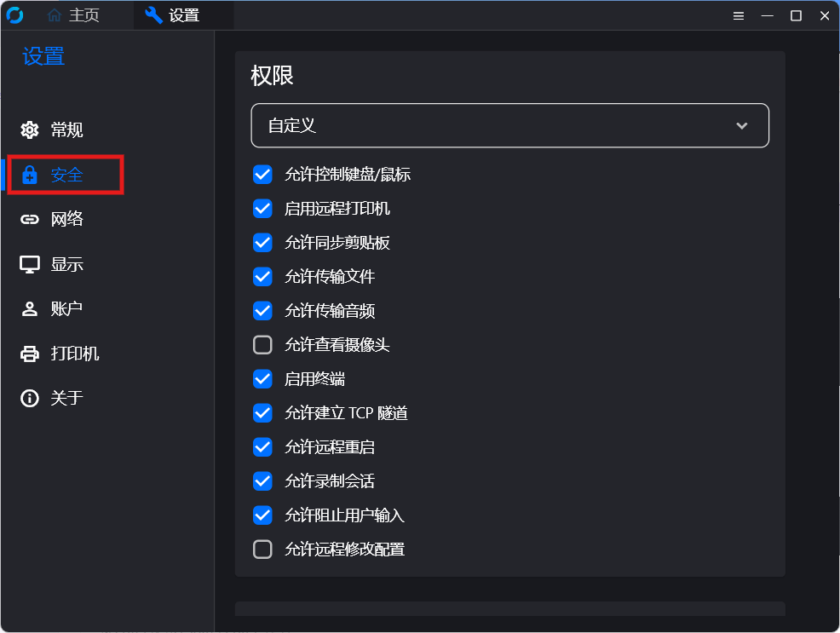Viewport: 840px width, 633px height.
Task: Click the 设置 heading link
Action: (43, 55)
